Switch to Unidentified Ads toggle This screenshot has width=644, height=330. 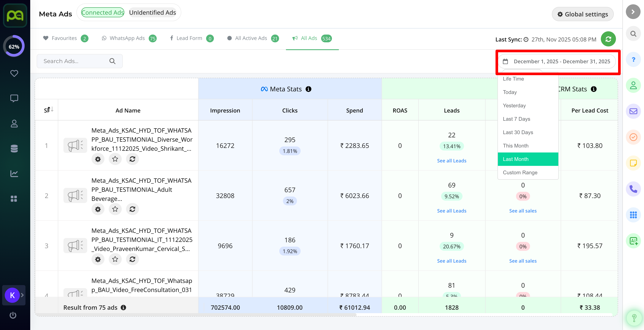point(153,13)
